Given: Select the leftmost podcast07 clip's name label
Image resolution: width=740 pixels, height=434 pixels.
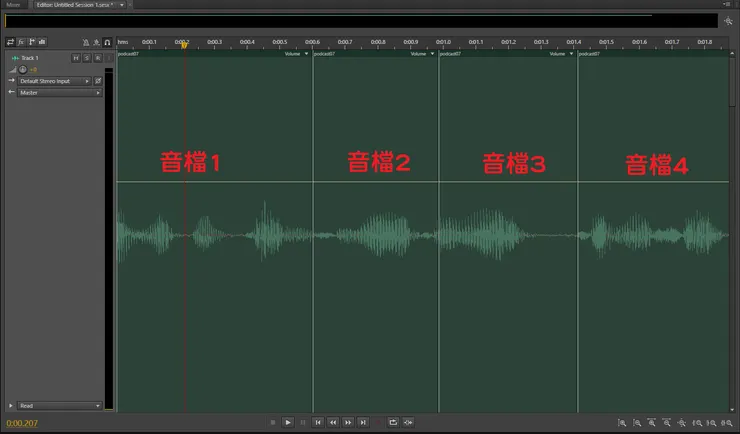Looking at the screenshot, I should 128,54.
